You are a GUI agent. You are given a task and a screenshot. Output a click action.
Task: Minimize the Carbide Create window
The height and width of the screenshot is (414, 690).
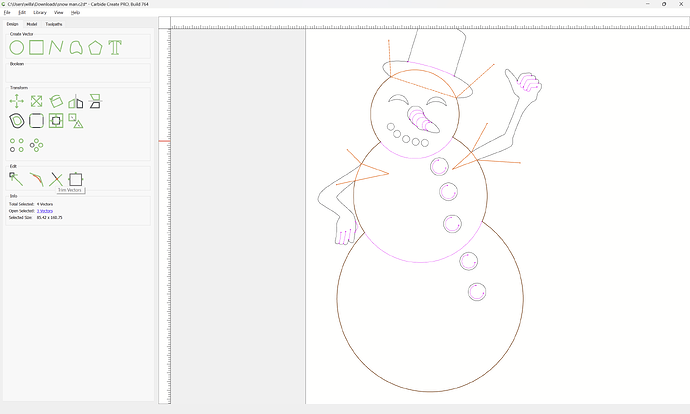647,4
